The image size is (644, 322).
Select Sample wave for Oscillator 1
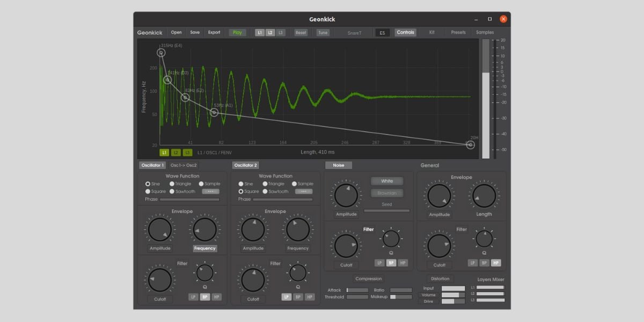(209, 184)
